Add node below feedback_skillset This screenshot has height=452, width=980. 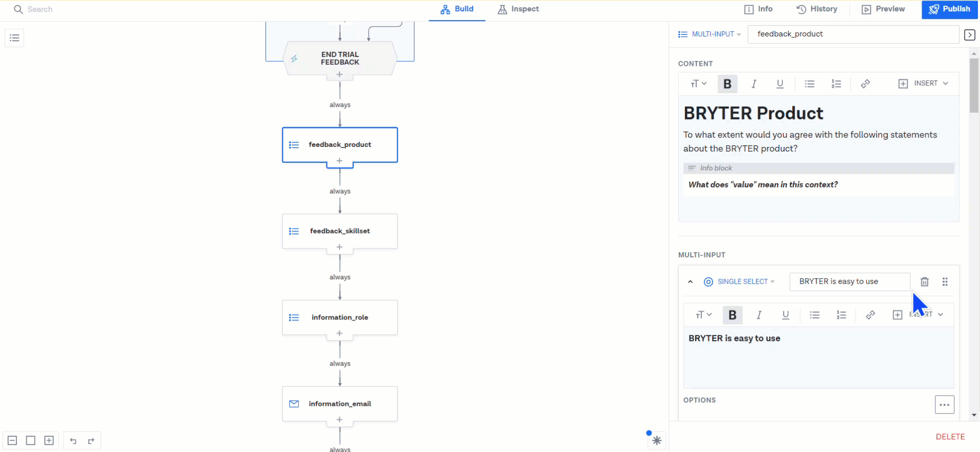click(x=340, y=247)
